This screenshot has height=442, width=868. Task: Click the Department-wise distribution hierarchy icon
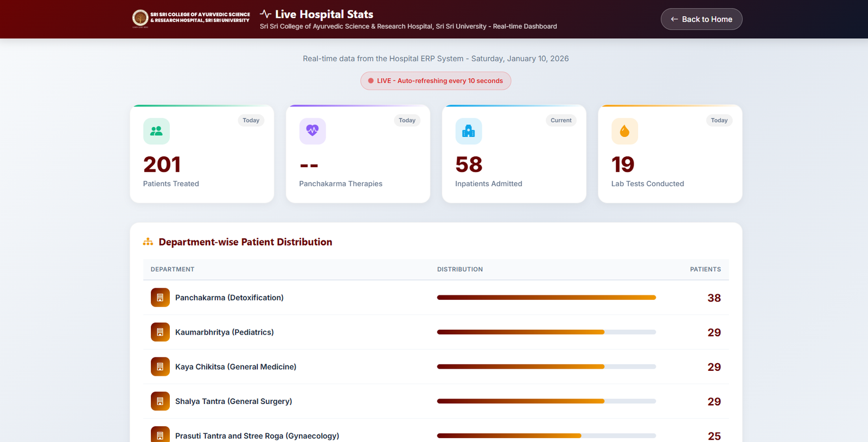click(148, 242)
